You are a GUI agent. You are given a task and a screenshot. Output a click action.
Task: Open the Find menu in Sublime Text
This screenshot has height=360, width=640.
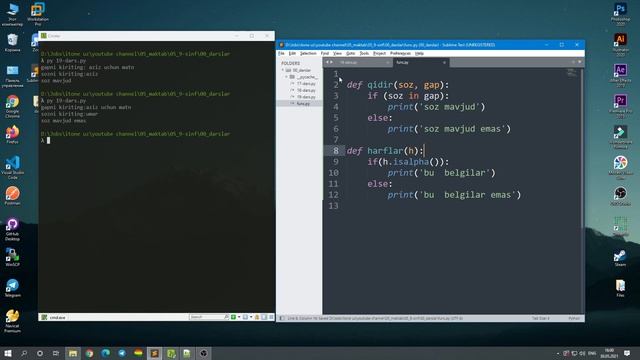click(324, 53)
